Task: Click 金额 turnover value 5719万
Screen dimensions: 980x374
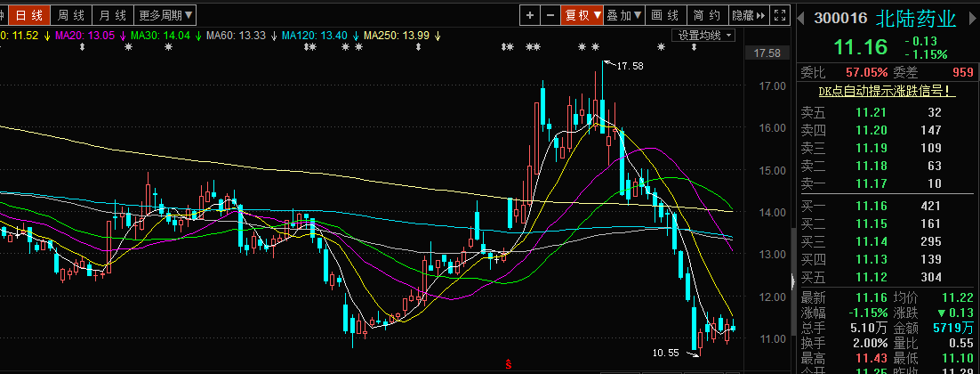Action: coord(953,328)
